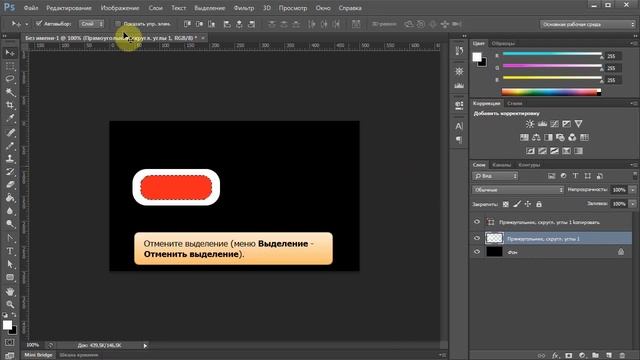Select the Blur tool
Viewport: 640px width, 360px height.
(10, 211)
